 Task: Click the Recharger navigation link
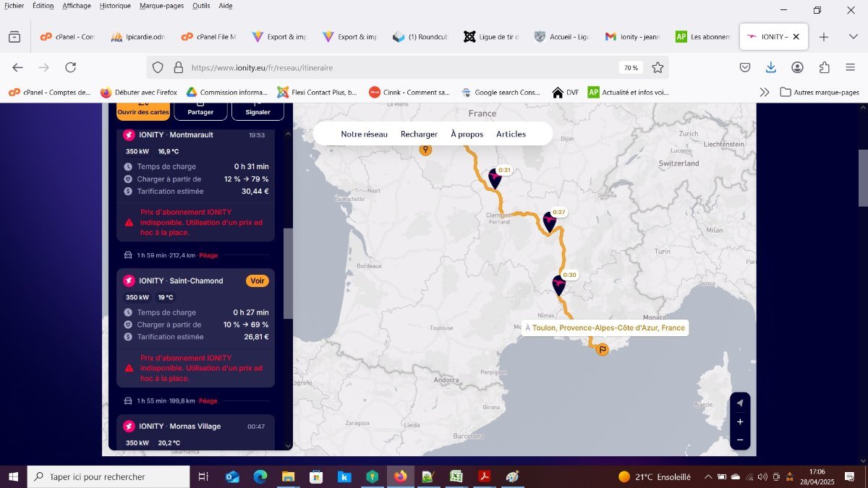pos(419,134)
